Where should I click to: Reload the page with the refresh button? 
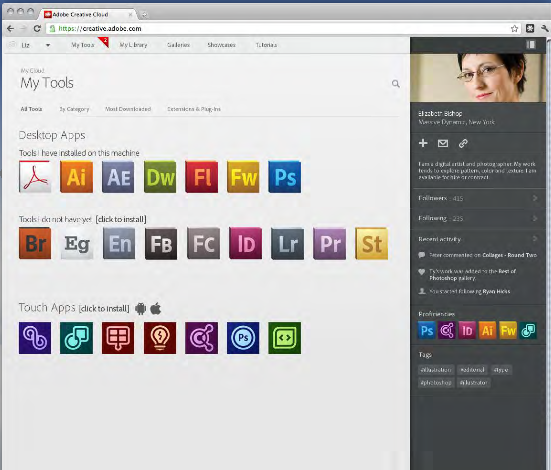tap(37, 28)
